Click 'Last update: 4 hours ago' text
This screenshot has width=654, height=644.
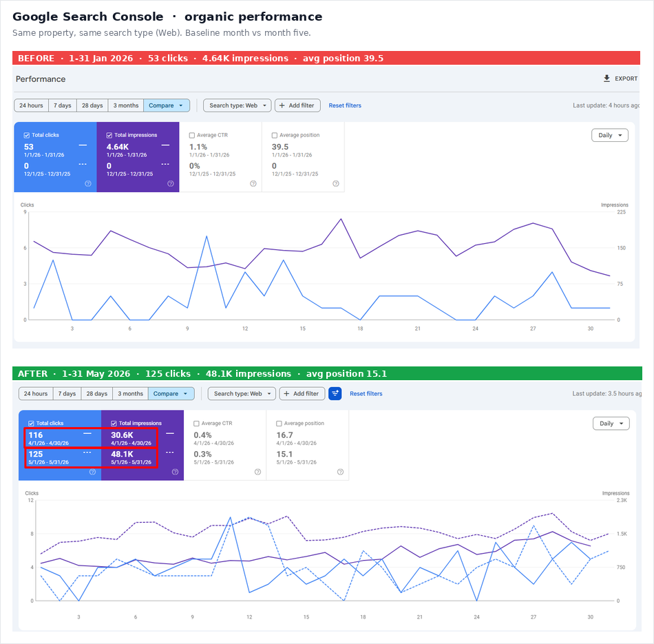click(x=606, y=105)
